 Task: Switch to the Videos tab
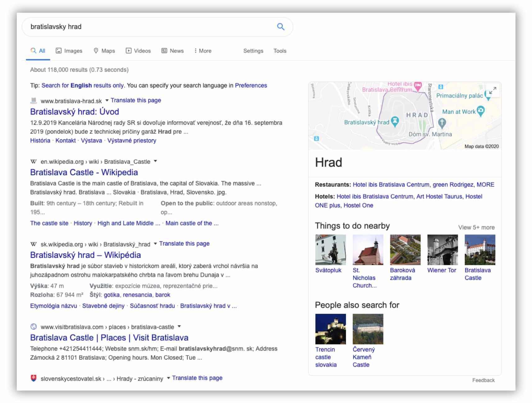point(138,51)
